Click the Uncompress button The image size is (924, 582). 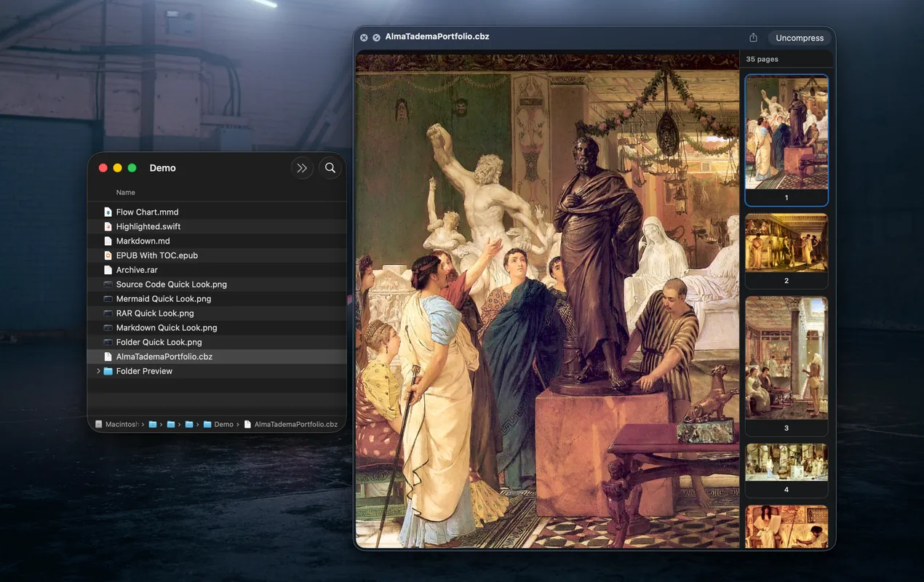click(799, 37)
